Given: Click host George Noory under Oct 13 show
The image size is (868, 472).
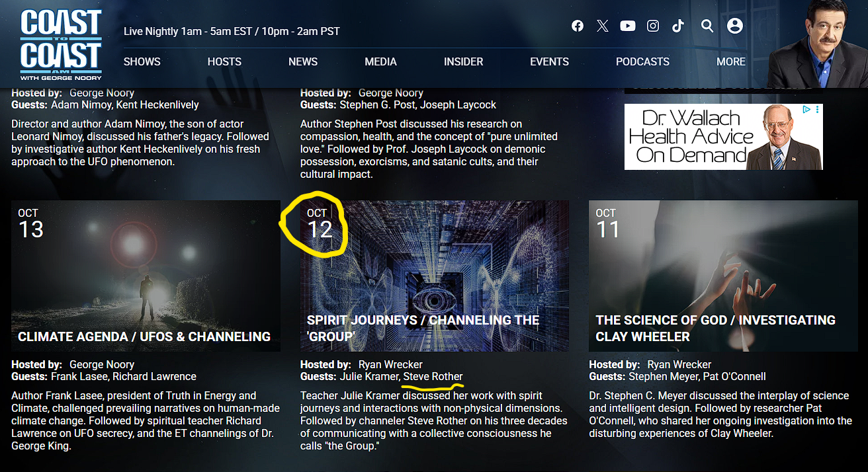Looking at the screenshot, I should point(102,364).
